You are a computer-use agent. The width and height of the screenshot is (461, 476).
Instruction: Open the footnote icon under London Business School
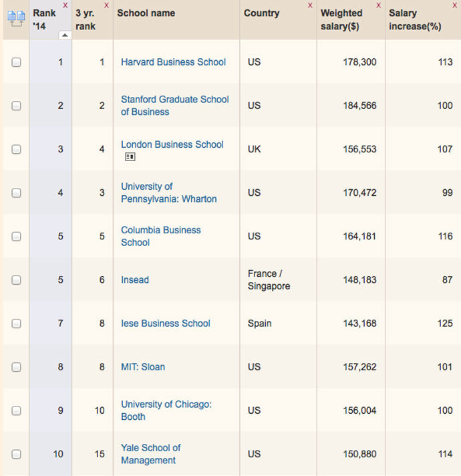(130, 156)
